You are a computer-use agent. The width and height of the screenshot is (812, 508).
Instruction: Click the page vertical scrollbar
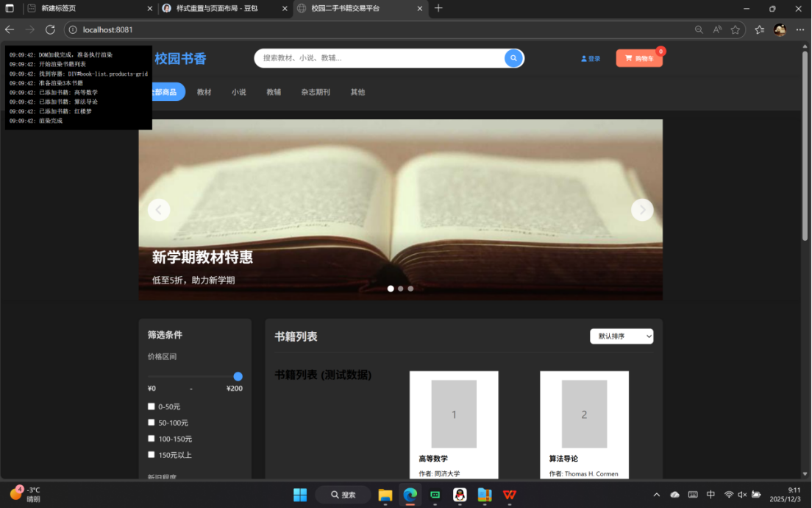(805, 145)
